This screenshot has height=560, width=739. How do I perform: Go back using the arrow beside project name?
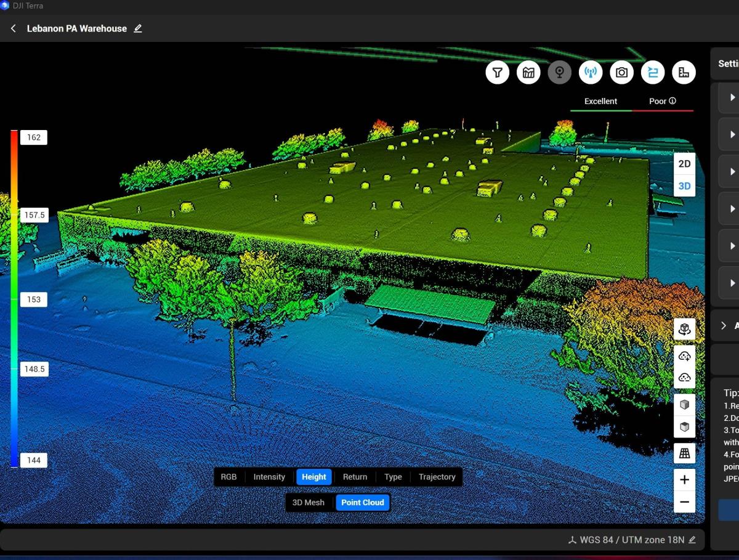click(13, 28)
